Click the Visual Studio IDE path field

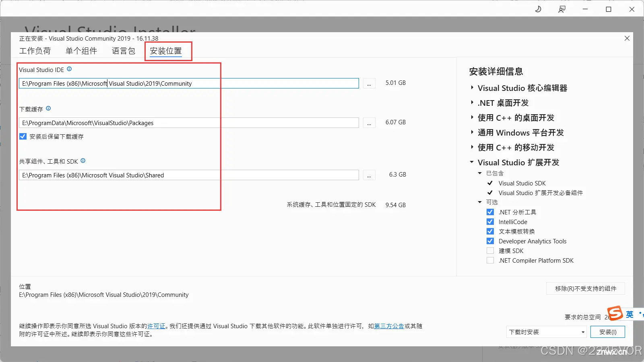click(x=189, y=83)
